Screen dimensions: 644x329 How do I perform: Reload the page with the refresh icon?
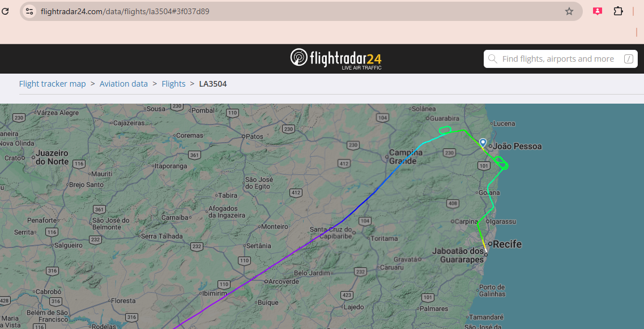coord(5,11)
